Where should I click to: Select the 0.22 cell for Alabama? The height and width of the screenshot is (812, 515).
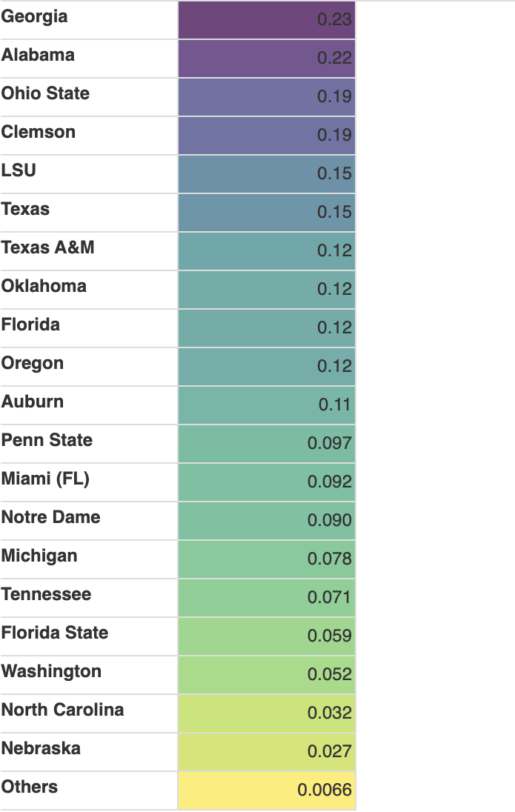point(267,59)
